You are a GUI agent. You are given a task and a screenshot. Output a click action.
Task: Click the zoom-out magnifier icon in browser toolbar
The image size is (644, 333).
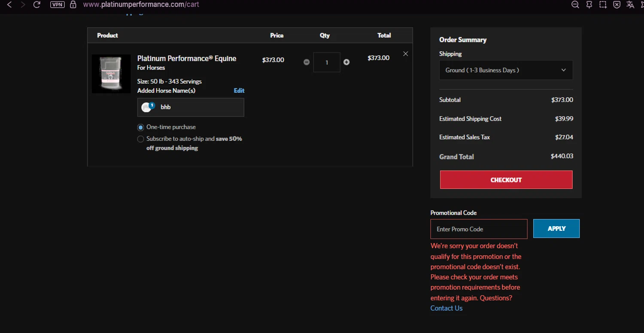click(575, 5)
